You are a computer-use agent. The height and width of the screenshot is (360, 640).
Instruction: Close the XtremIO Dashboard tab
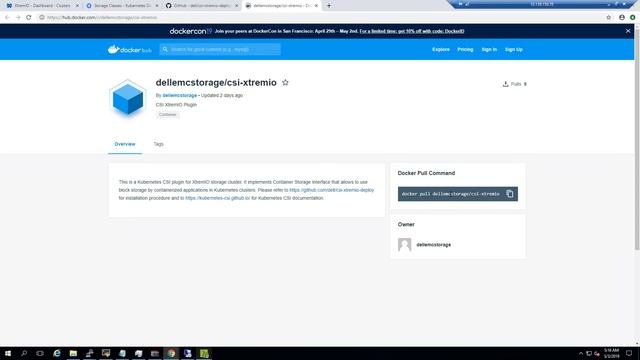coord(77,6)
